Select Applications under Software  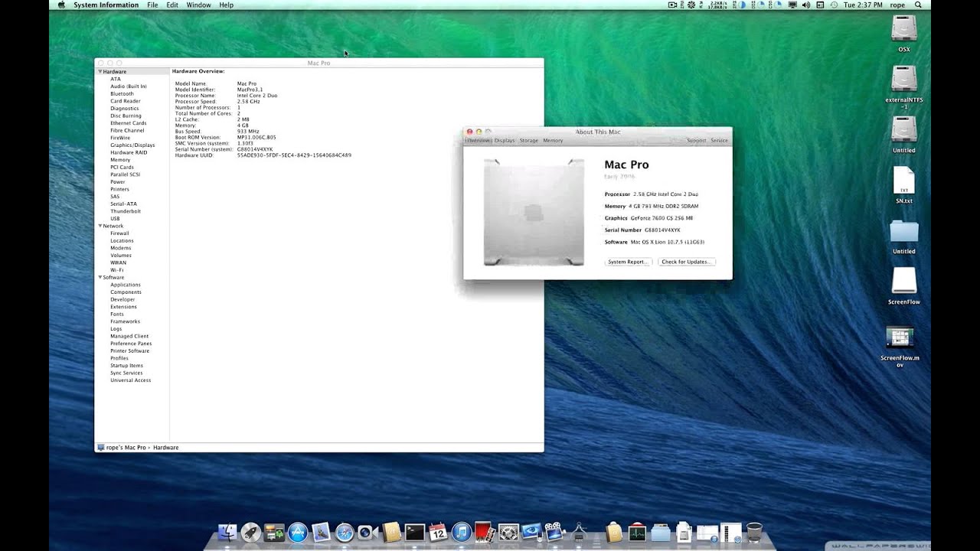tap(125, 285)
